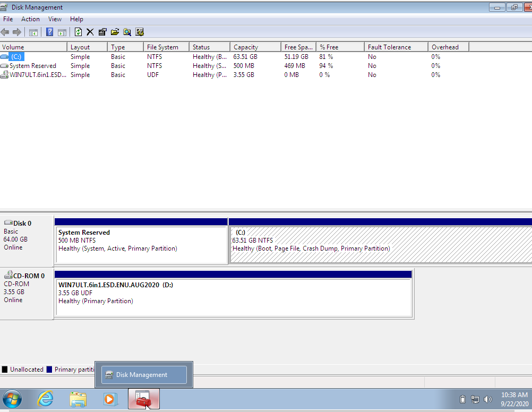Select the System Reserved partition block
532x412 pixels.
(141, 242)
